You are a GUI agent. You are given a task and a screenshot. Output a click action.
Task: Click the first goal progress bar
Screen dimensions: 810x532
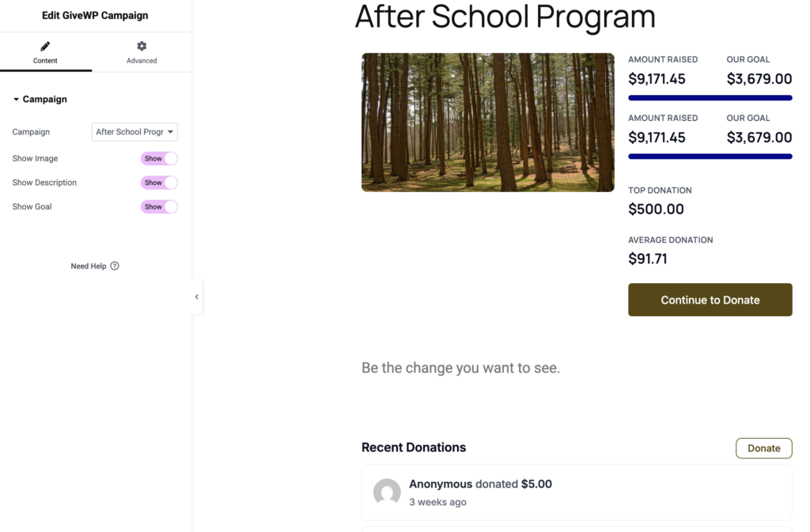[710, 98]
